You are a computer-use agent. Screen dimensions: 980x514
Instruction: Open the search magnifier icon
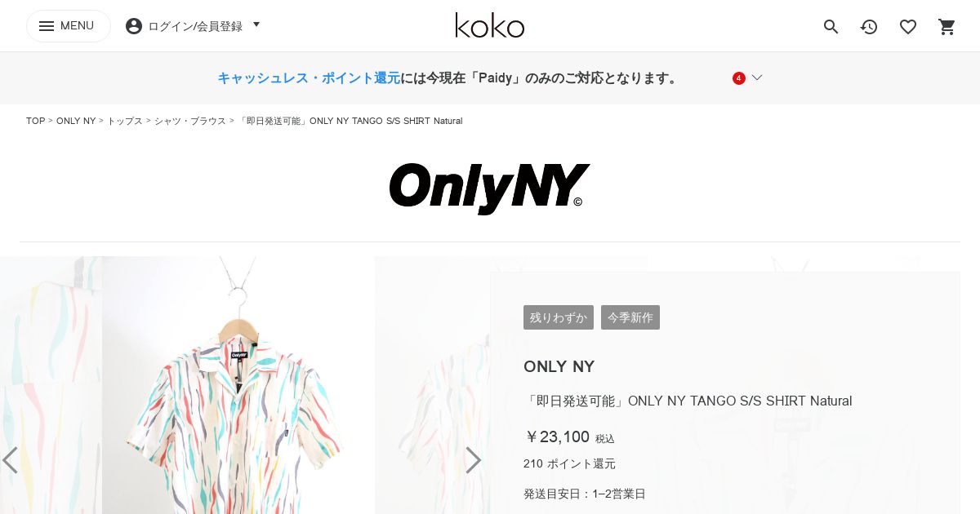point(831,27)
